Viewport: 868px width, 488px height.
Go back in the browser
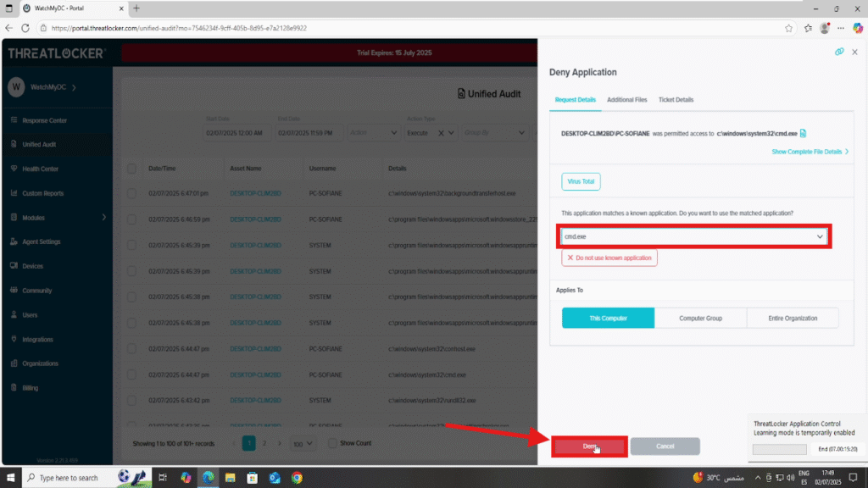(8, 28)
